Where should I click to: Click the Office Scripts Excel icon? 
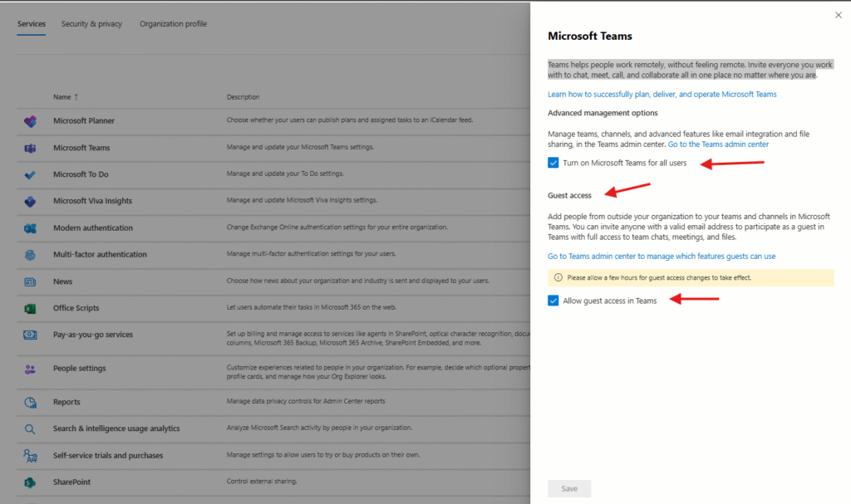(30, 308)
